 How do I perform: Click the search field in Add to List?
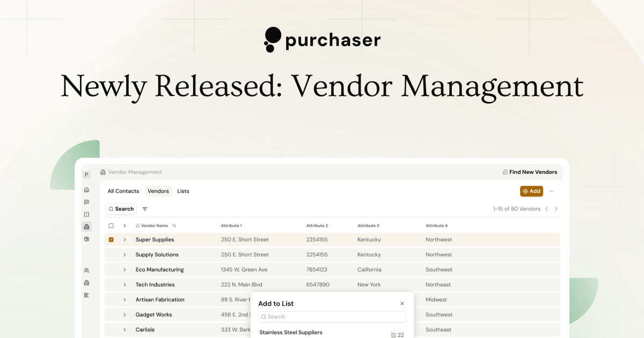point(332,317)
